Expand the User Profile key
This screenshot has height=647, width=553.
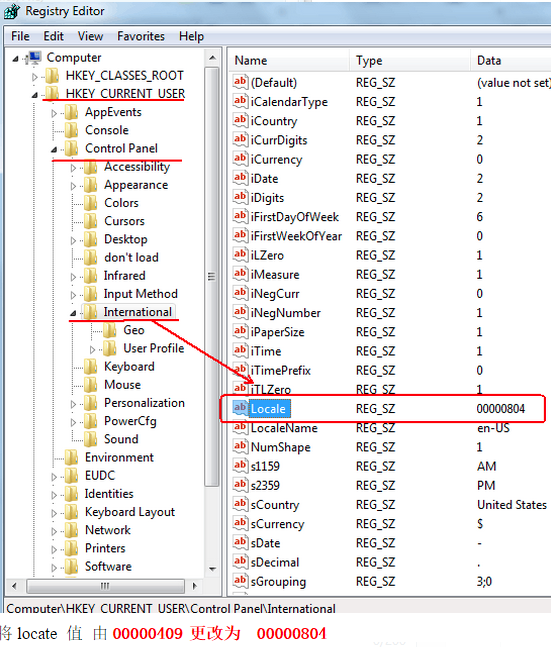tap(92, 349)
